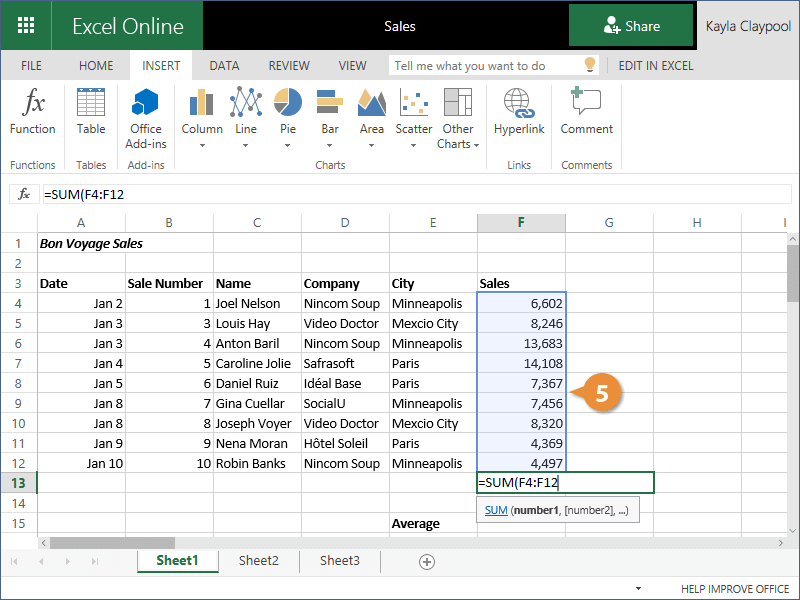Expand the Pie chart dropdown

[x=288, y=144]
